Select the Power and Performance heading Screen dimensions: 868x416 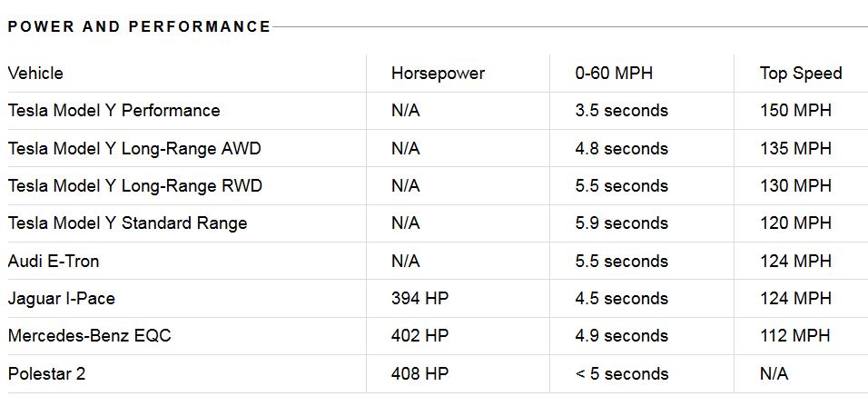pos(139,26)
